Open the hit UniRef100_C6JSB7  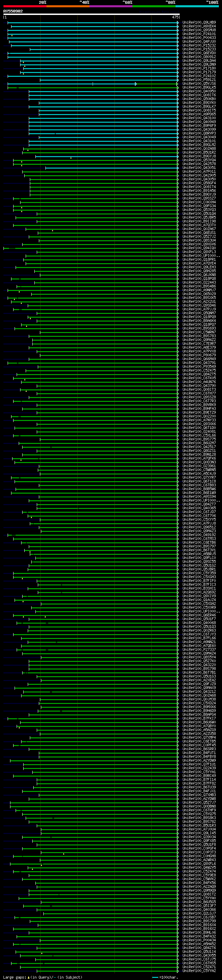199,917
